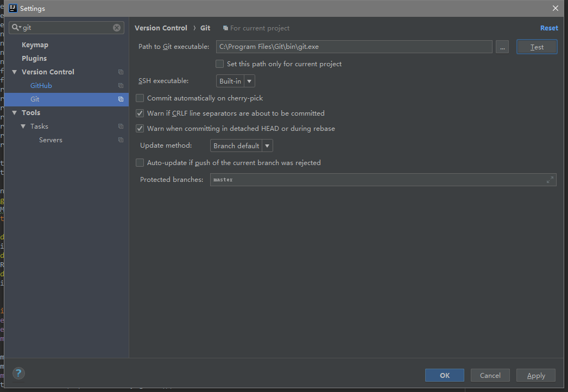Check Set this path only for current project
Screen dimensions: 568x392
220,64
